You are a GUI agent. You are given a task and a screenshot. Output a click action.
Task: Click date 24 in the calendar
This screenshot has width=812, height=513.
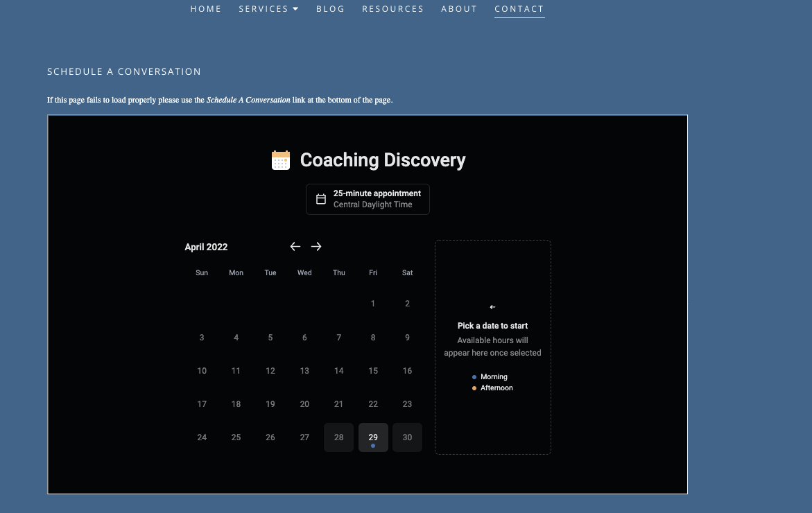202,437
